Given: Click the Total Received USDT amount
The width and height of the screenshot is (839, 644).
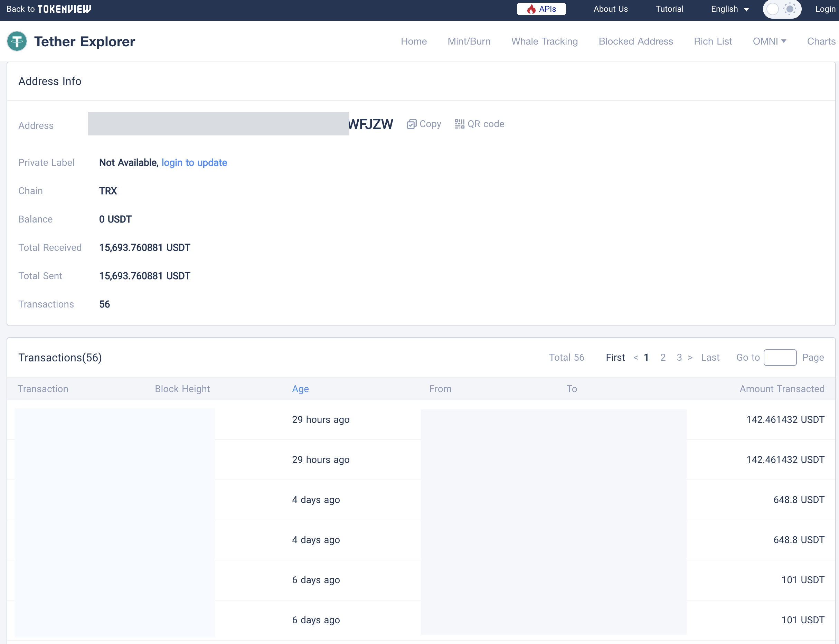Looking at the screenshot, I should tap(144, 248).
